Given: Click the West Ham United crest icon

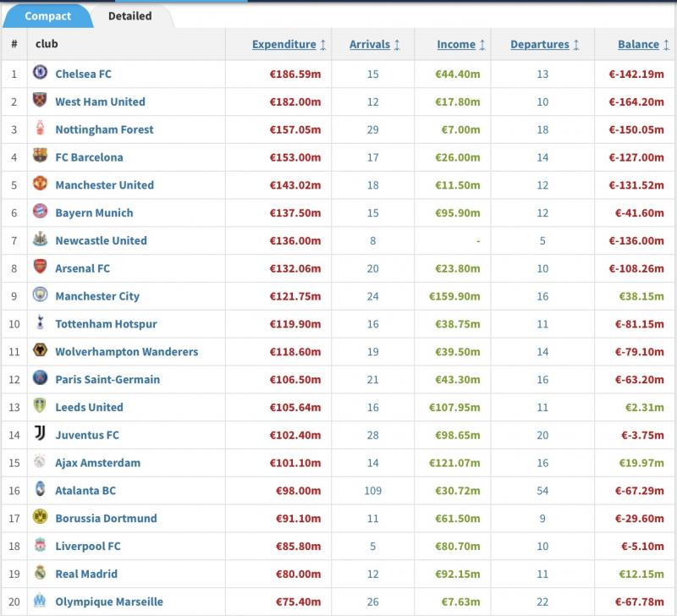Looking at the screenshot, I should coord(40,100).
